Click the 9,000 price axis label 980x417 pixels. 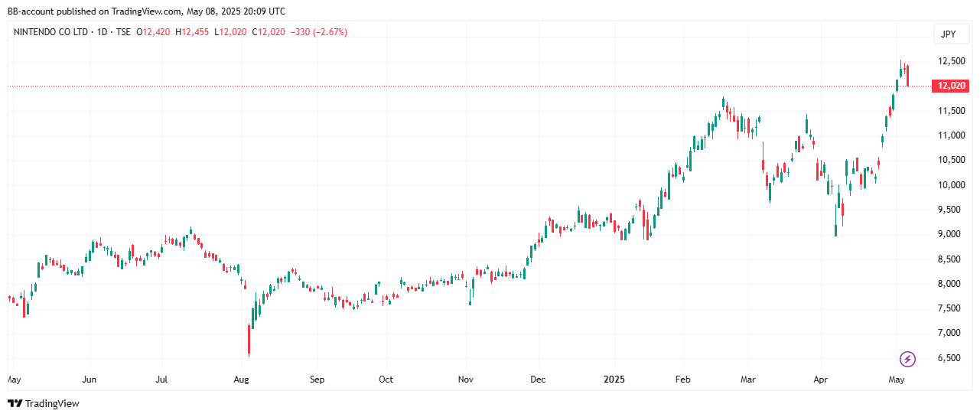coord(951,234)
